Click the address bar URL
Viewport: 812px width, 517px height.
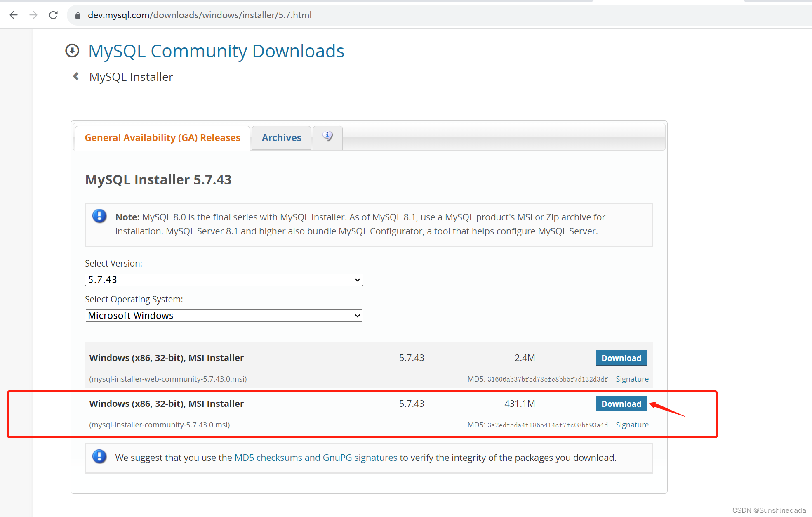click(200, 15)
